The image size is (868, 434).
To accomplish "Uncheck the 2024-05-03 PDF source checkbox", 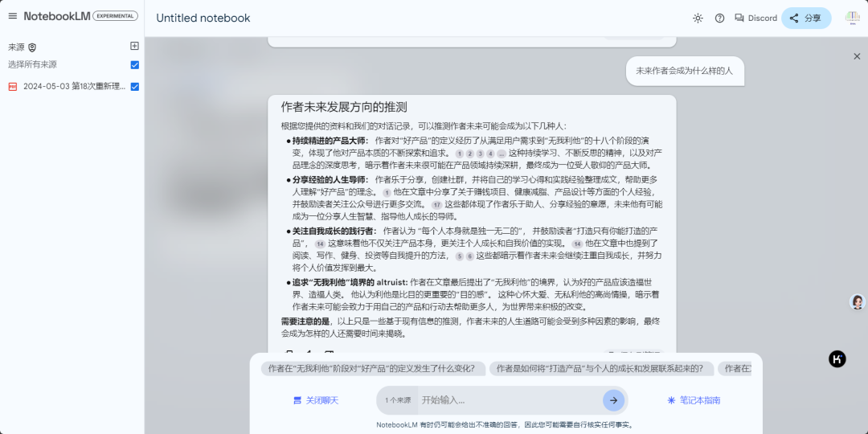I will coord(134,87).
